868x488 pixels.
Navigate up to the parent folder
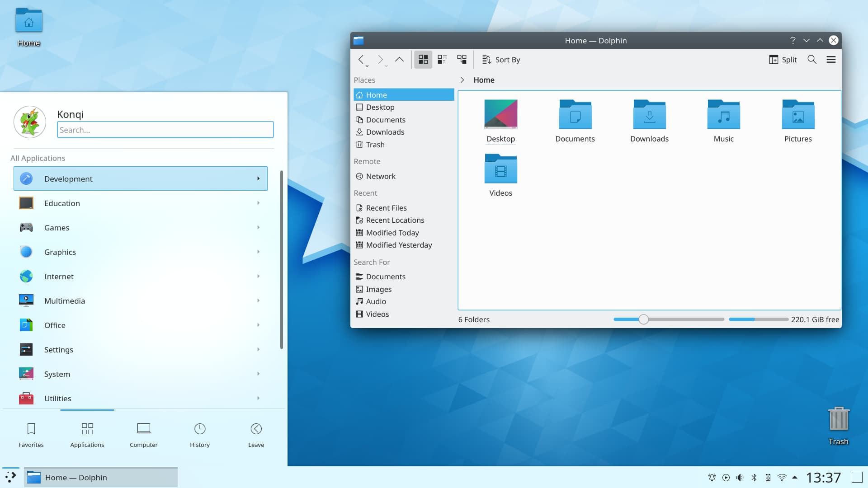pos(399,59)
